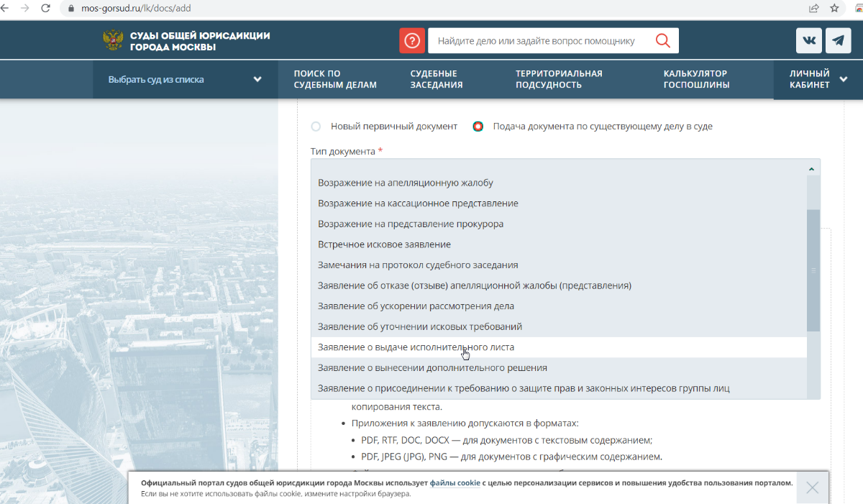The height and width of the screenshot is (504, 863).
Task: Click the document type list scrollbar thumb
Action: (813, 270)
